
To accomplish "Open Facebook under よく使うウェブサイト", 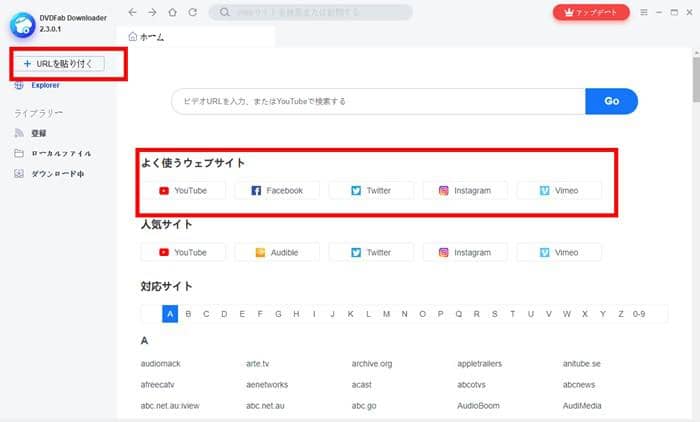I will (276, 190).
